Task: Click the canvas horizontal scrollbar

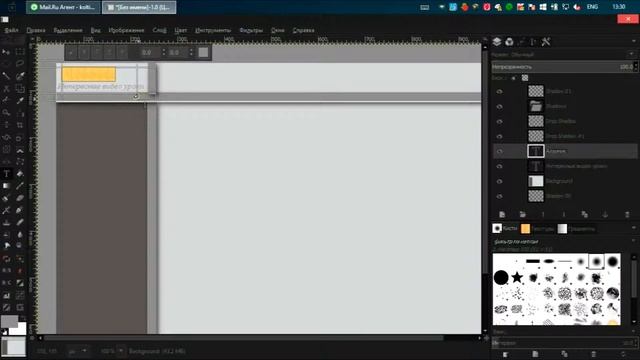Action: (x=243, y=338)
